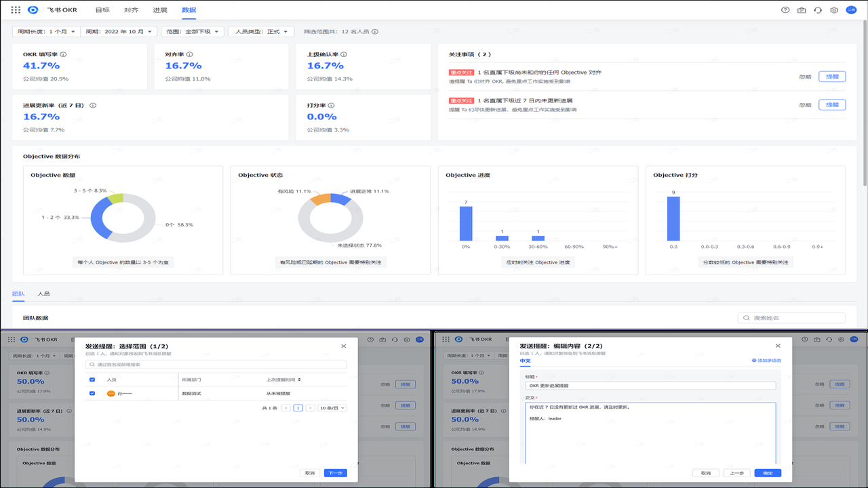Select the 人员 tab below the charts

[x=43, y=293]
